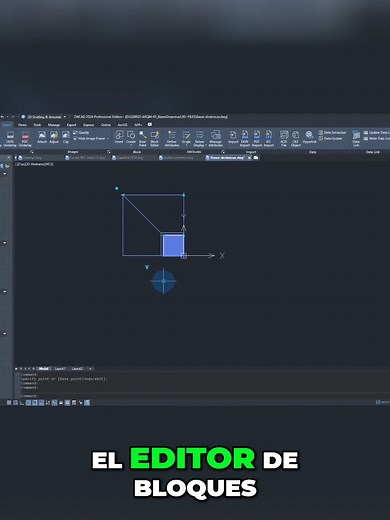Open the Online ribbon tab
The image size is (390, 520).
tap(106, 125)
